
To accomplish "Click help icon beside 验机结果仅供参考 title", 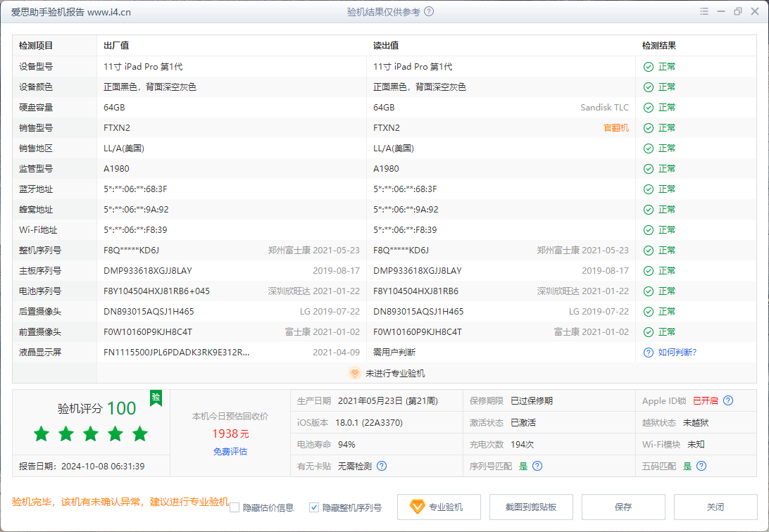I will click(429, 12).
